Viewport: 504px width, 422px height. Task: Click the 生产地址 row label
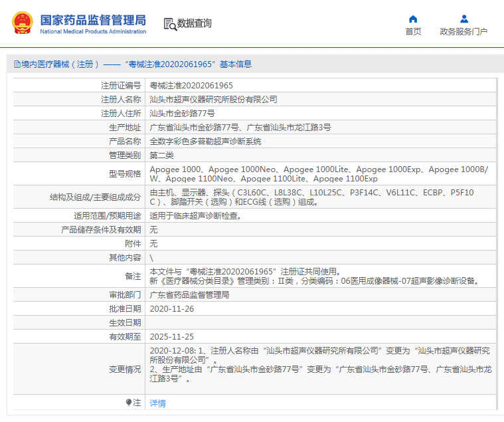125,128
